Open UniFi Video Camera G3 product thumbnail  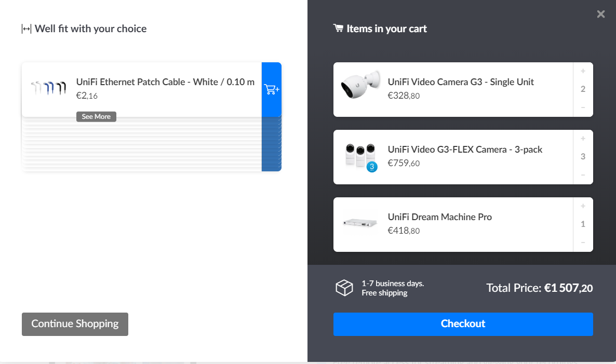(x=360, y=86)
